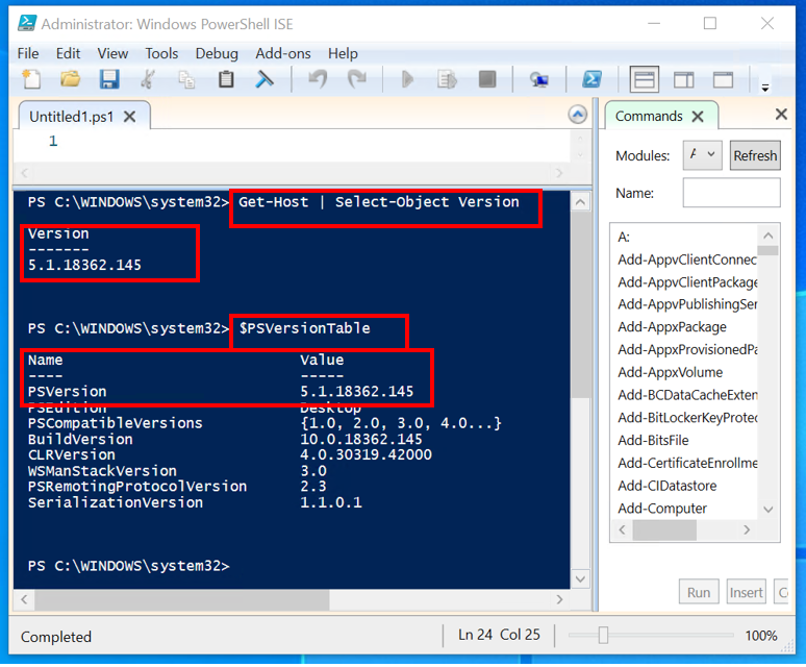The width and height of the screenshot is (806, 667).
Task: Select the A: entry in command list
Action: click(x=624, y=237)
